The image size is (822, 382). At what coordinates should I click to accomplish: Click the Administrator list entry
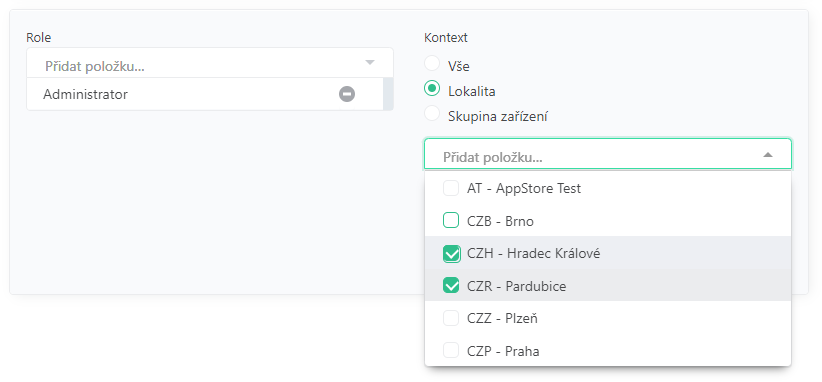coord(205,94)
